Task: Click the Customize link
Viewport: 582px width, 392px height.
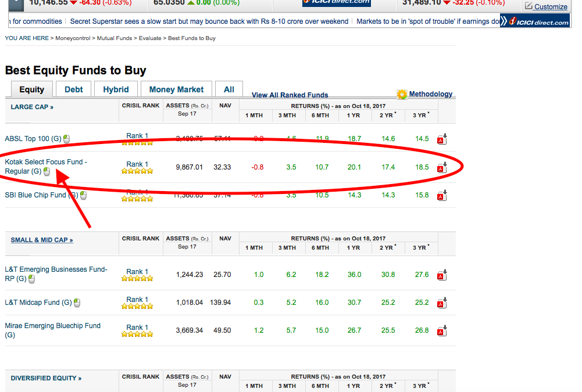Action: [x=551, y=6]
